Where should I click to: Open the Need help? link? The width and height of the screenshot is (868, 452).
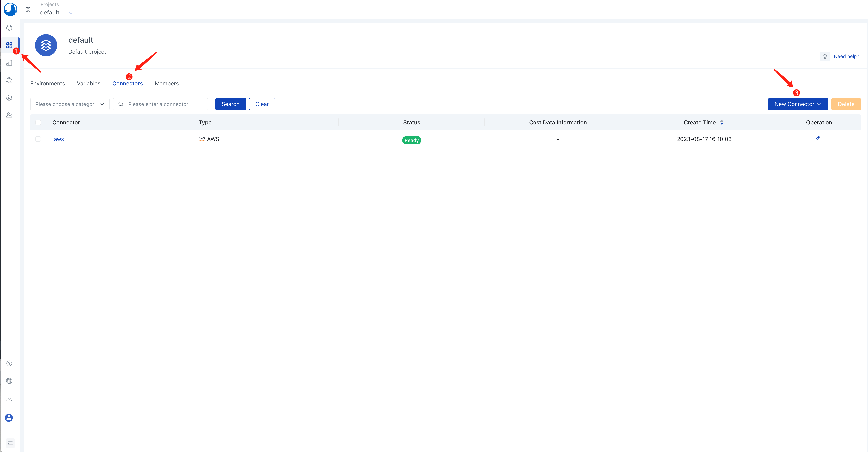(x=846, y=56)
